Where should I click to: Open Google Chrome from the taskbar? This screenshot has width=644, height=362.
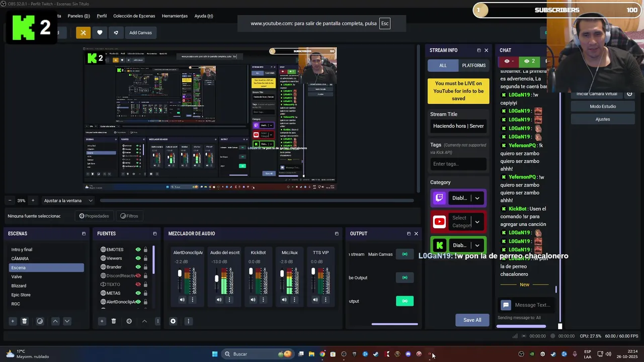322,354
